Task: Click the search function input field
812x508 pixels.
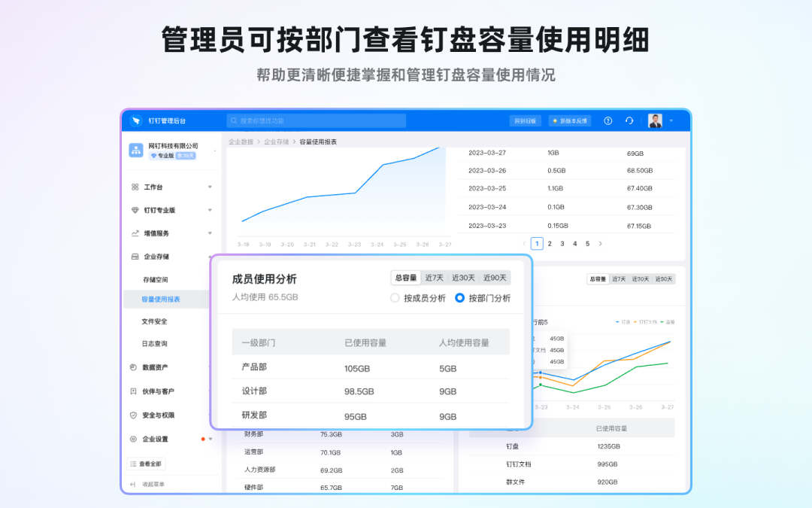Action: pyautogui.click(x=316, y=120)
